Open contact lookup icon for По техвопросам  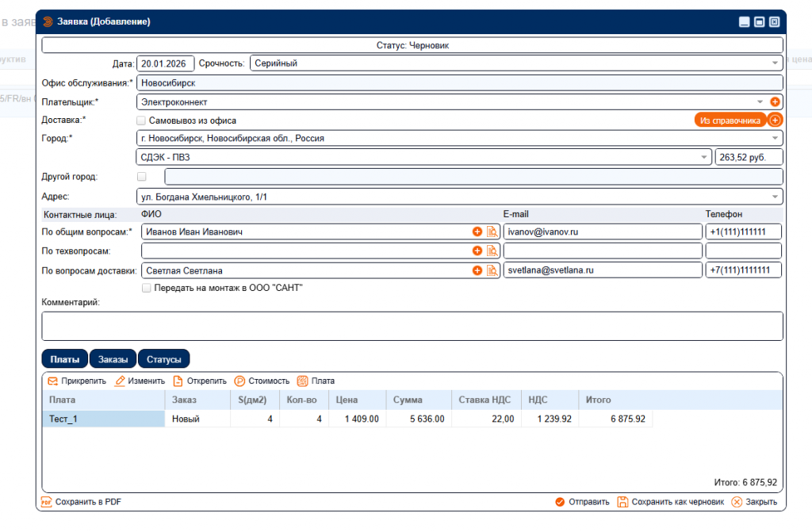(492, 251)
